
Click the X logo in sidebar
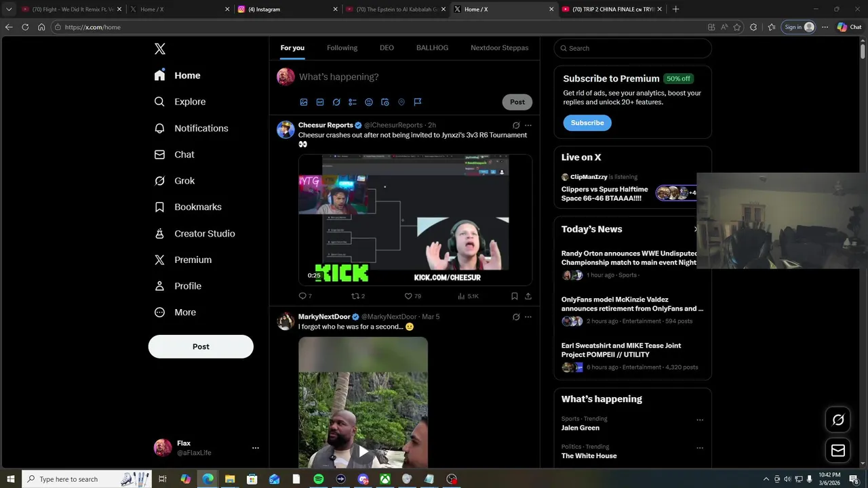point(160,49)
